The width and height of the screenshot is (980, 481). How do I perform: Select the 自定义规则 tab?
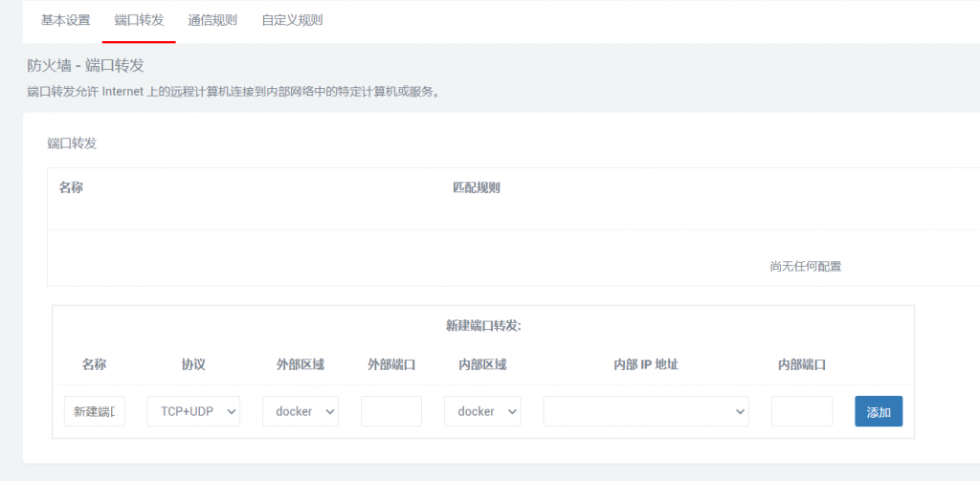pyautogui.click(x=292, y=20)
